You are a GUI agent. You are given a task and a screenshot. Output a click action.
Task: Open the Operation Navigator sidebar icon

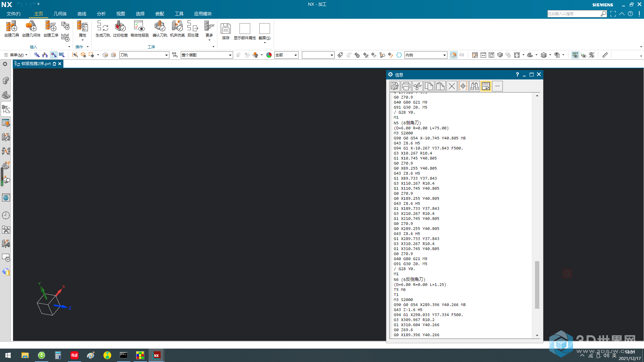pos(6,109)
